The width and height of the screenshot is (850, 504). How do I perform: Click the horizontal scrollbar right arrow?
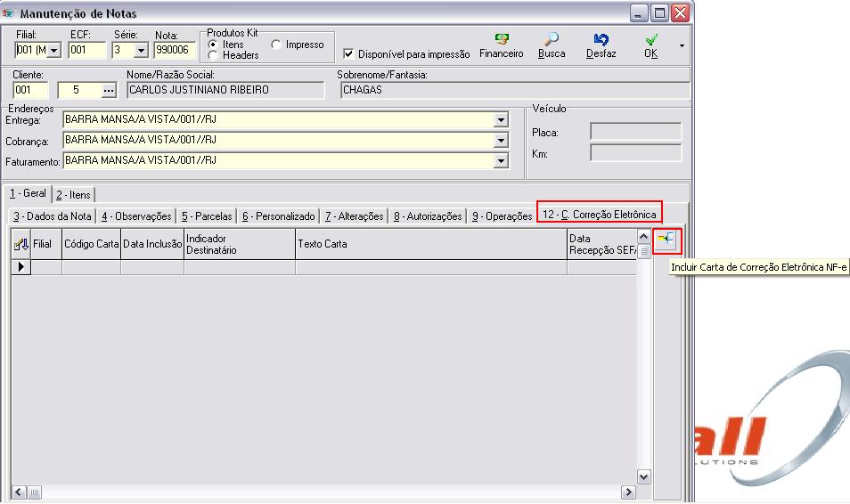tap(628, 492)
